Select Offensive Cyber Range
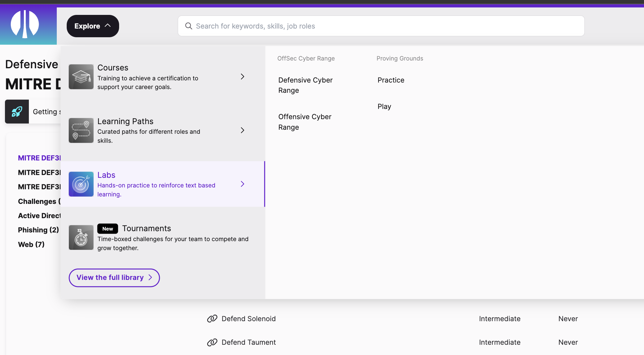644x355 pixels. tap(305, 122)
